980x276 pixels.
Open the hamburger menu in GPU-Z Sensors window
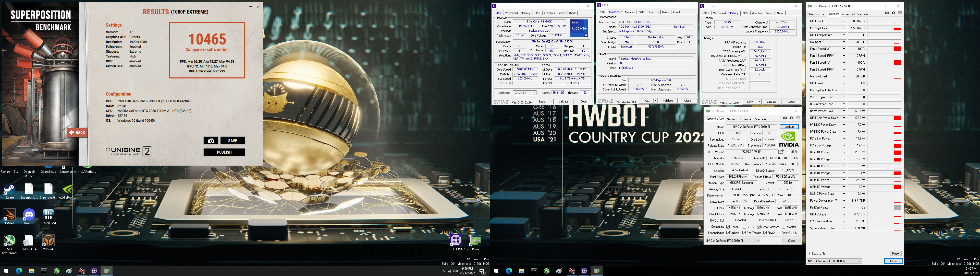pyautogui.click(x=900, y=13)
